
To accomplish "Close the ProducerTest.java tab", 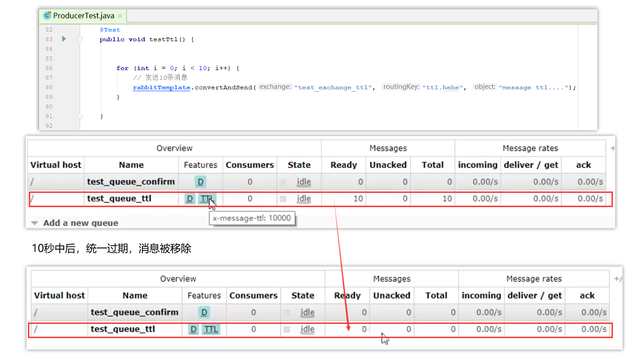I will [x=120, y=16].
